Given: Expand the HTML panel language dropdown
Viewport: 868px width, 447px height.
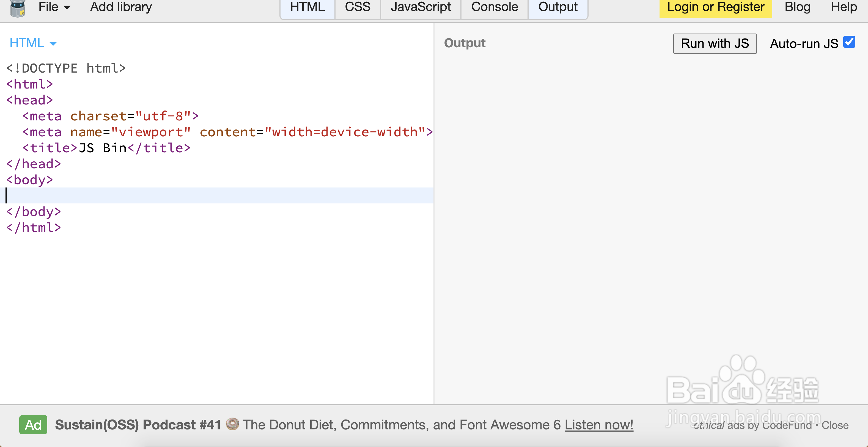Looking at the screenshot, I should 33,43.
